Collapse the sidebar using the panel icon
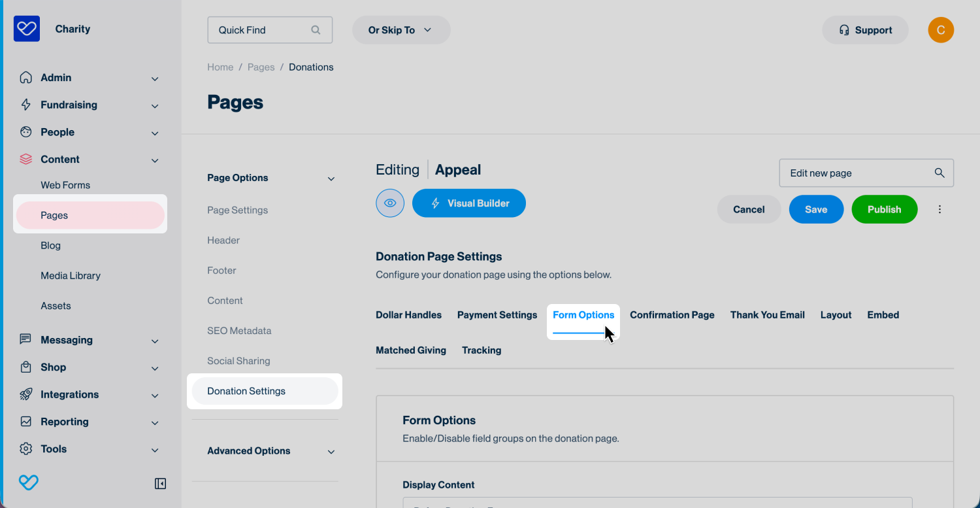The height and width of the screenshot is (508, 980). [x=160, y=483]
